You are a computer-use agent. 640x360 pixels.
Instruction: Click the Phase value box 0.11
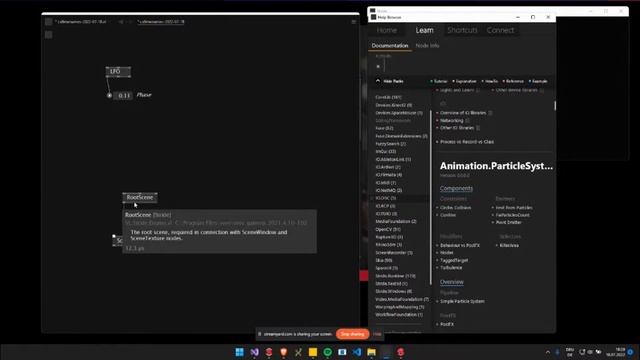[124, 95]
